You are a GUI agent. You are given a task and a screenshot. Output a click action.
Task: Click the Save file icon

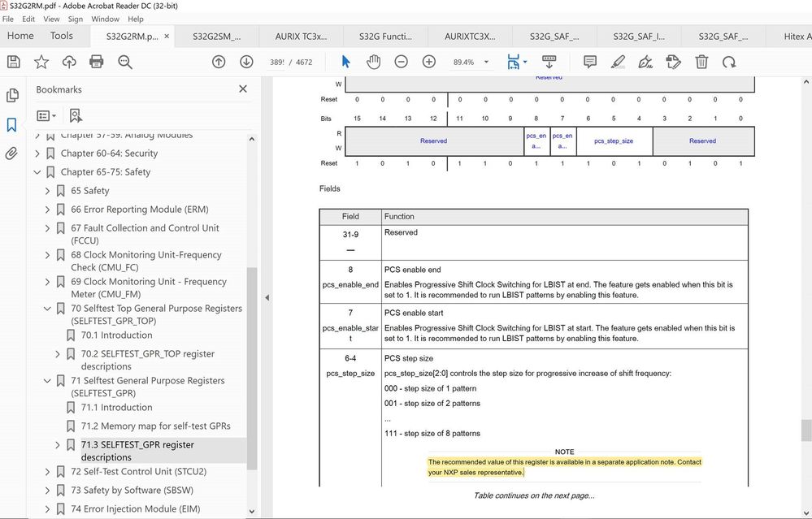pyautogui.click(x=14, y=62)
